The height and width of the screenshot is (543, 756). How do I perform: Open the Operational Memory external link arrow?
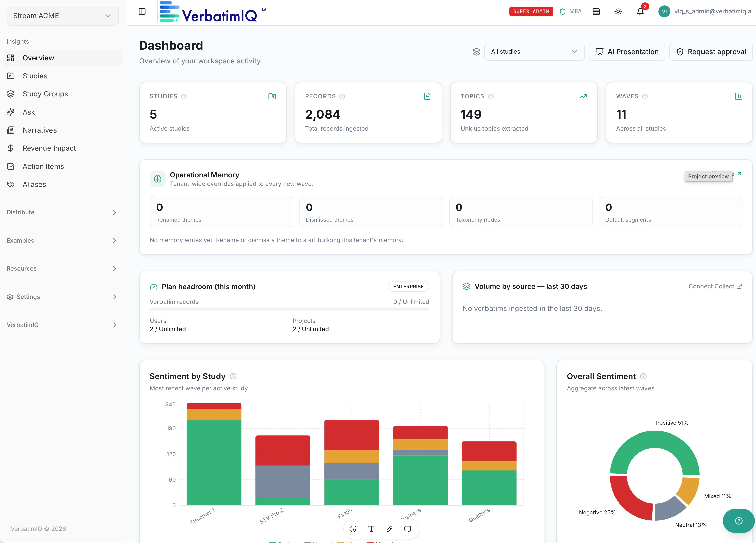[x=739, y=174]
